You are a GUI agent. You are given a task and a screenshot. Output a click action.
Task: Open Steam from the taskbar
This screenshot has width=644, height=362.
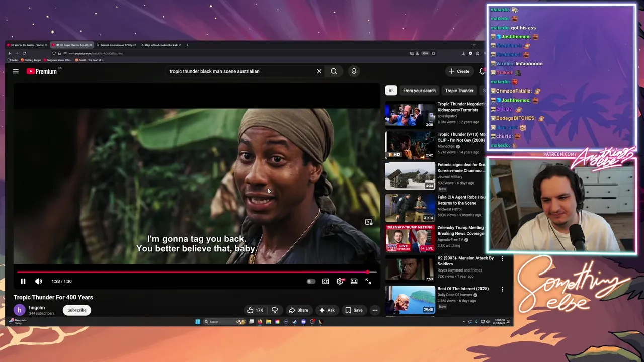(295, 322)
